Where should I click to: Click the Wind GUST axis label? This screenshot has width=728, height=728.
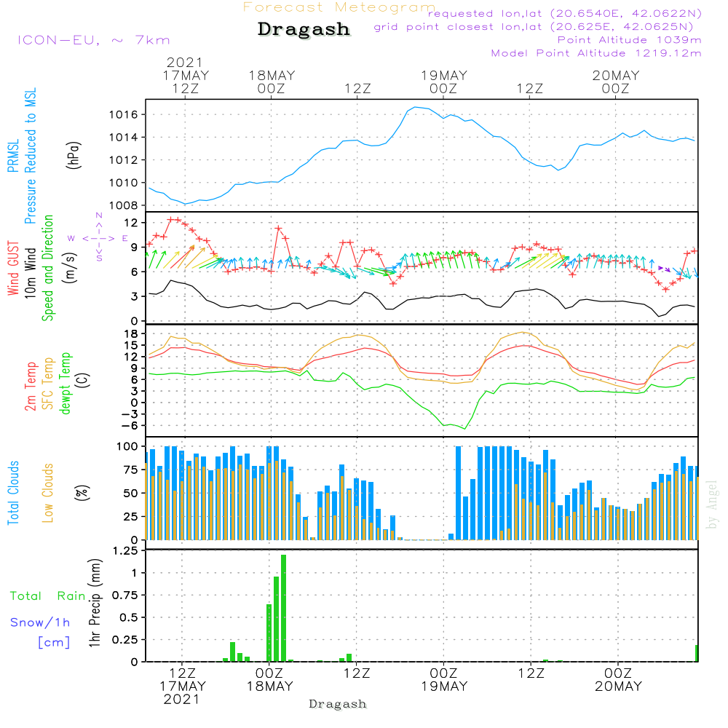(x=13, y=268)
